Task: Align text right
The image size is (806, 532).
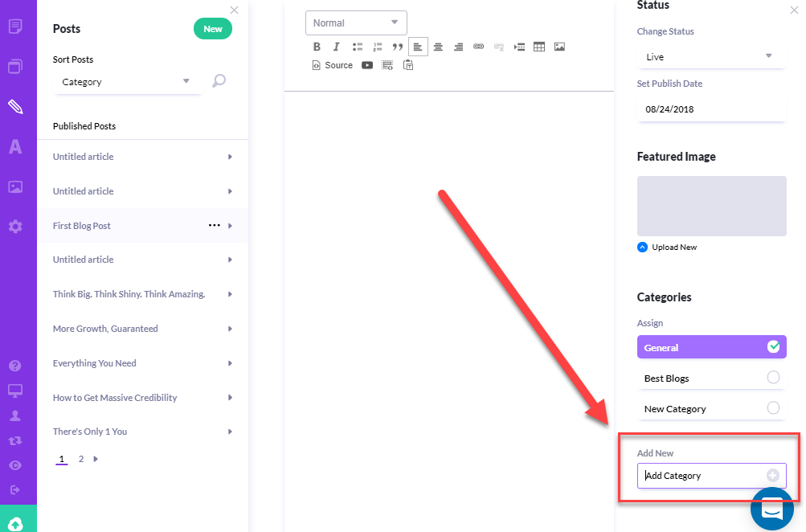Action: [458, 47]
